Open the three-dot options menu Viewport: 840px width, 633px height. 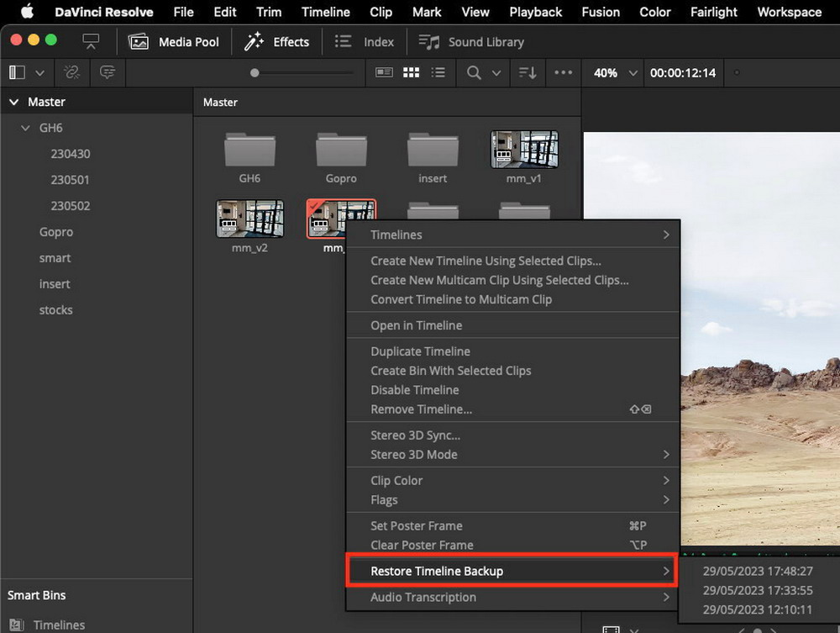(x=563, y=72)
